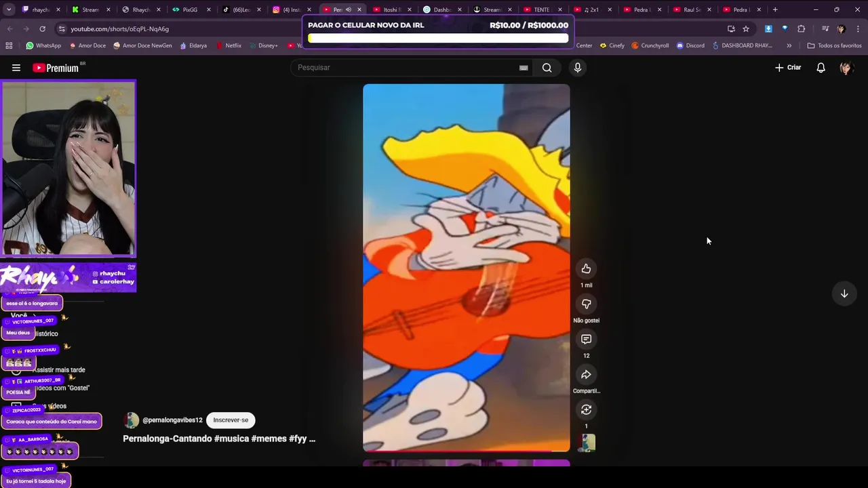The width and height of the screenshot is (868, 488).
Task: Switch to the Instagram (4) tab
Action: click(290, 9)
